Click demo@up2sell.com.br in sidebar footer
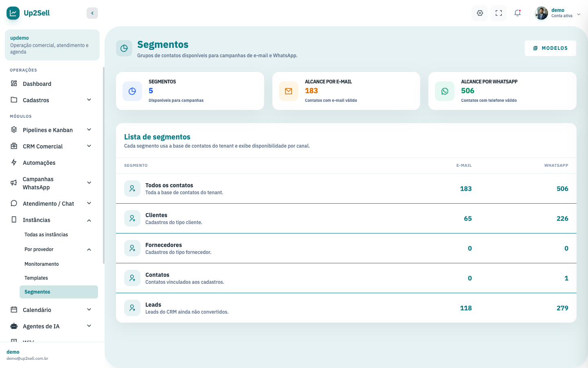The width and height of the screenshot is (588, 368). (x=27, y=359)
